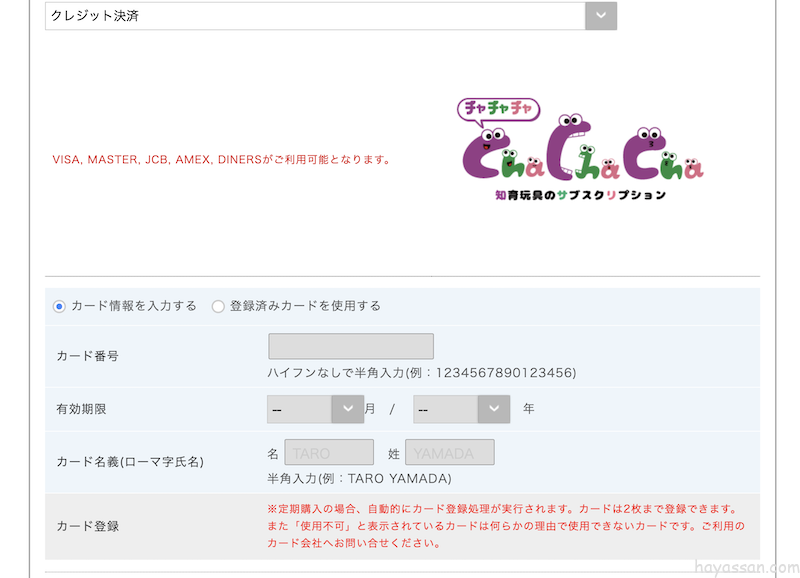Click the カード名義(ローマ字氏名) label
Image resolution: width=800 pixels, height=578 pixels.
click(130, 461)
